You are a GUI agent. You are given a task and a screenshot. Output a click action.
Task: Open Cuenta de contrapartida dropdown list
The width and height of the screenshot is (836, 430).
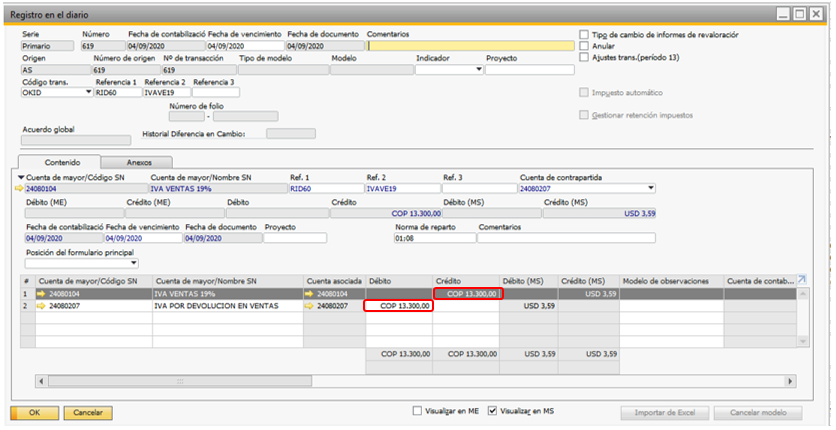pyautogui.click(x=651, y=187)
